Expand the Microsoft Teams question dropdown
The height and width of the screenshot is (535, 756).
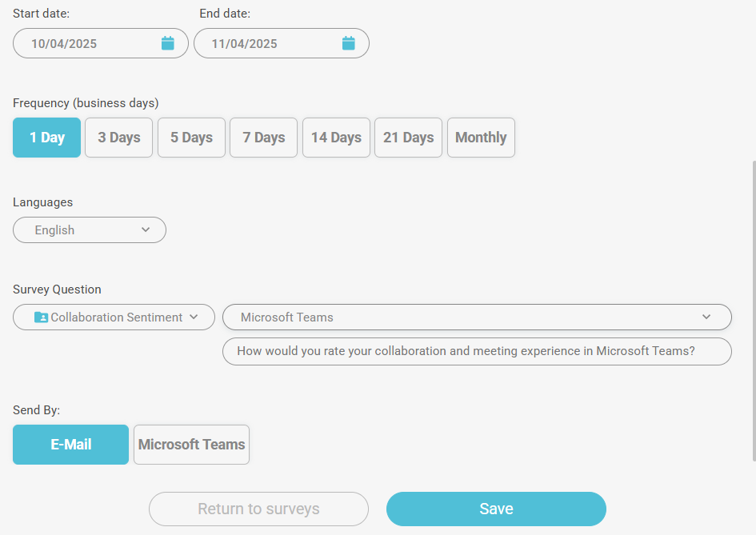pyautogui.click(x=476, y=317)
